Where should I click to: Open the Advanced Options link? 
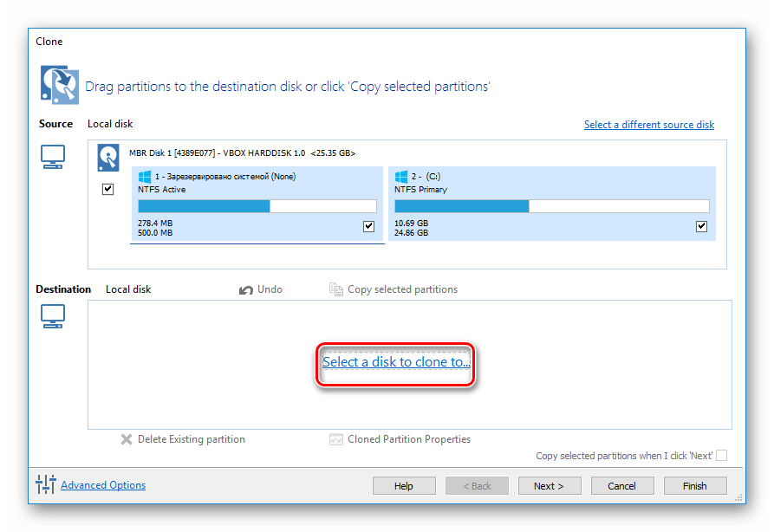[103, 485]
